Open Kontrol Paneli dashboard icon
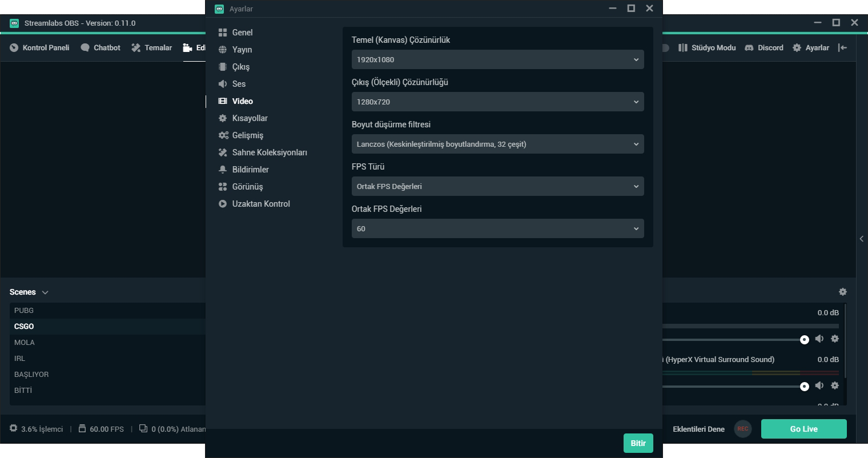 (x=14, y=48)
